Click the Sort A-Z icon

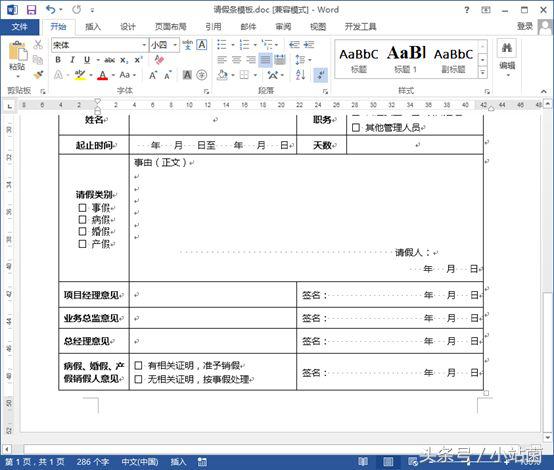300,75
